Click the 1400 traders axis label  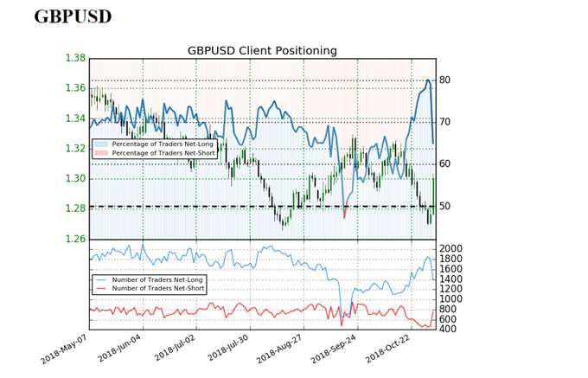coord(451,279)
